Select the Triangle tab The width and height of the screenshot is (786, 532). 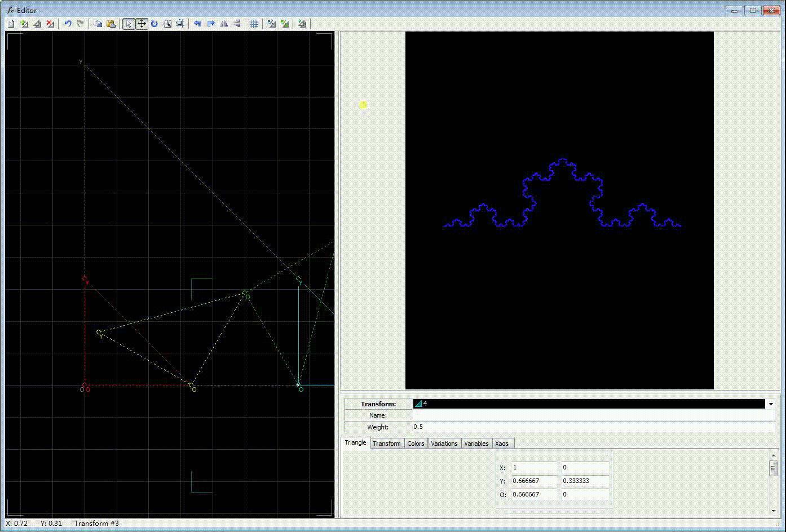(x=355, y=443)
